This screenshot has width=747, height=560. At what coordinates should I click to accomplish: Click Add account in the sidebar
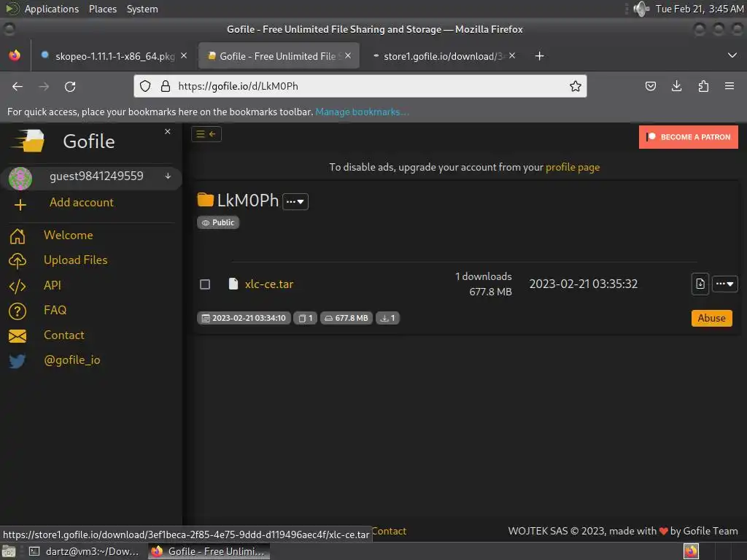tap(82, 203)
